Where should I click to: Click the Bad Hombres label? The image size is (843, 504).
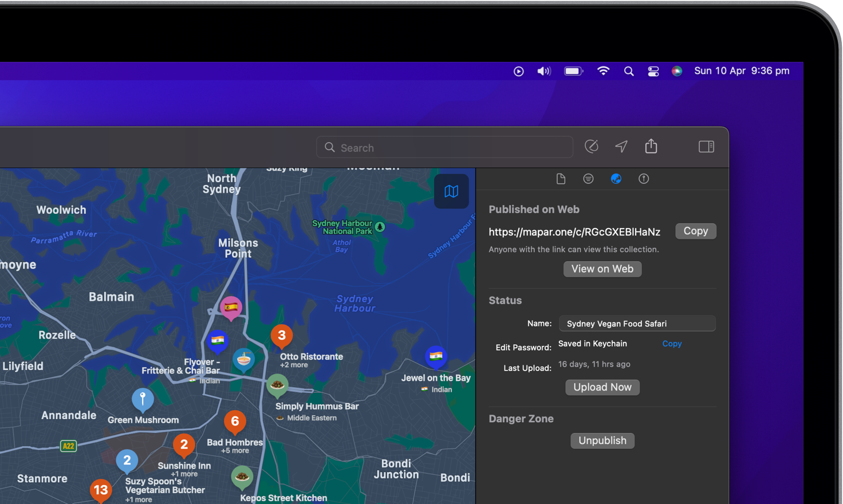[x=235, y=443]
